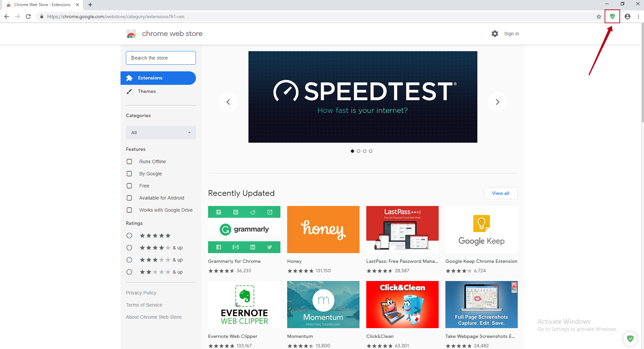Switch to the Themes section

(x=147, y=91)
